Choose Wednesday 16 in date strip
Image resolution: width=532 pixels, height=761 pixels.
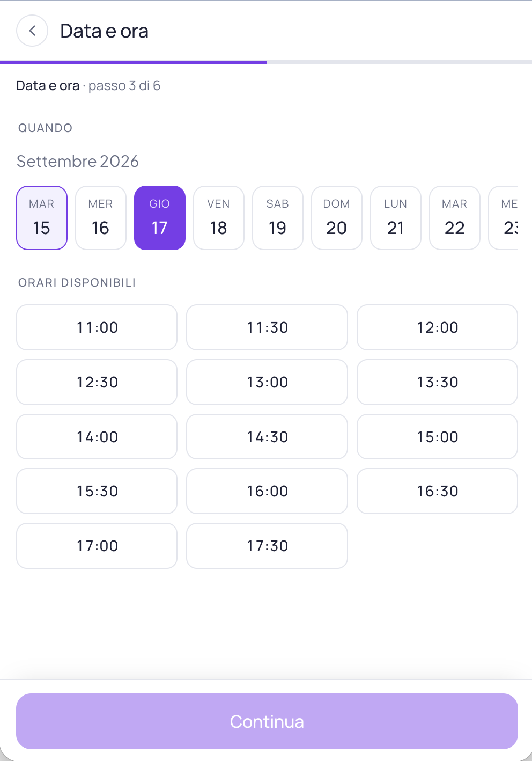point(101,218)
